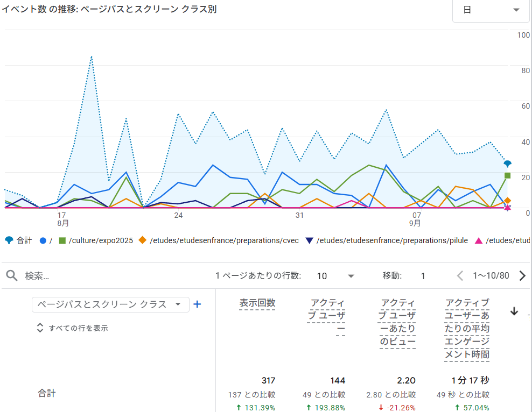Image resolution: width=532 pixels, height=412 pixels.
Task: Open ページパスとスクリーン クラス dimension dropdown
Action: 110,304
